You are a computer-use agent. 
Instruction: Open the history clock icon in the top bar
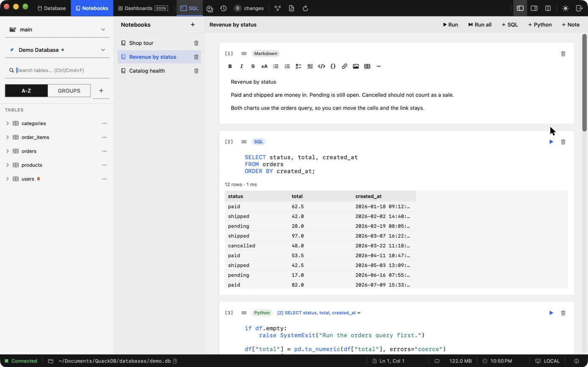coord(224,8)
